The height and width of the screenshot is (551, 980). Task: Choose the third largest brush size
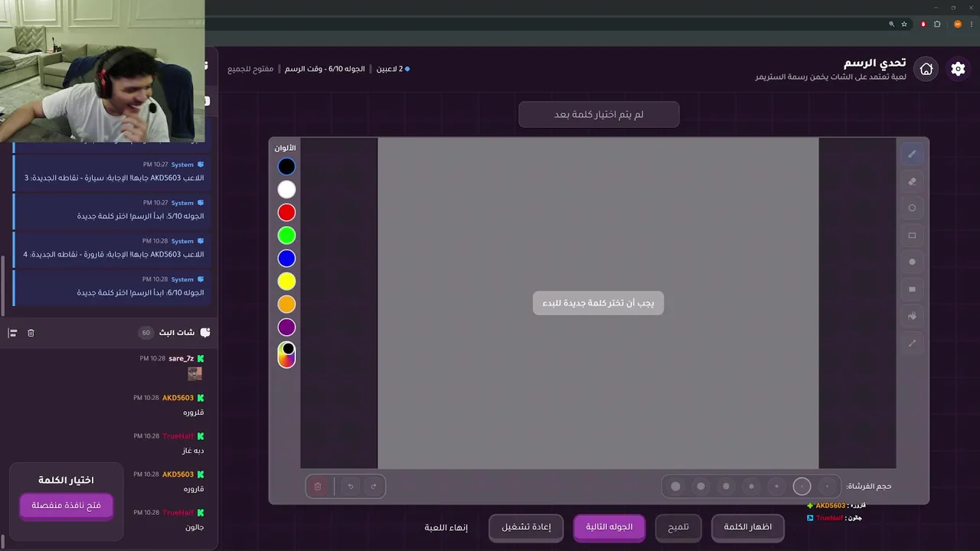pyautogui.click(x=726, y=486)
